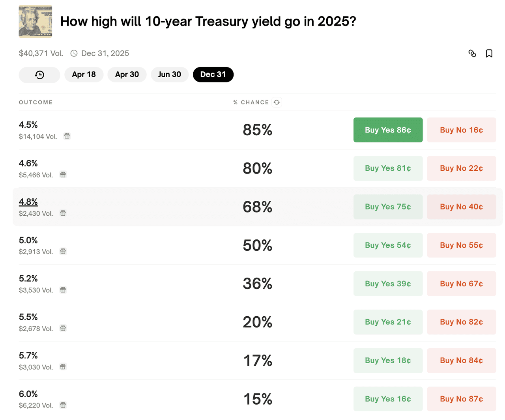Click the copy link icon
505x420 pixels.
click(472, 53)
